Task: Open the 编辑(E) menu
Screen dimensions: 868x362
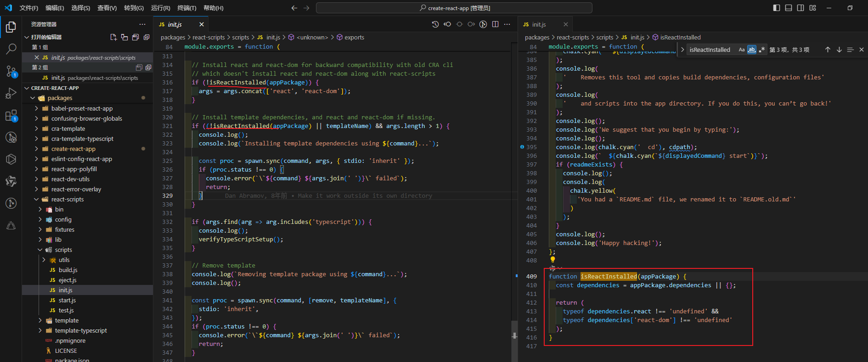Action: [55, 8]
